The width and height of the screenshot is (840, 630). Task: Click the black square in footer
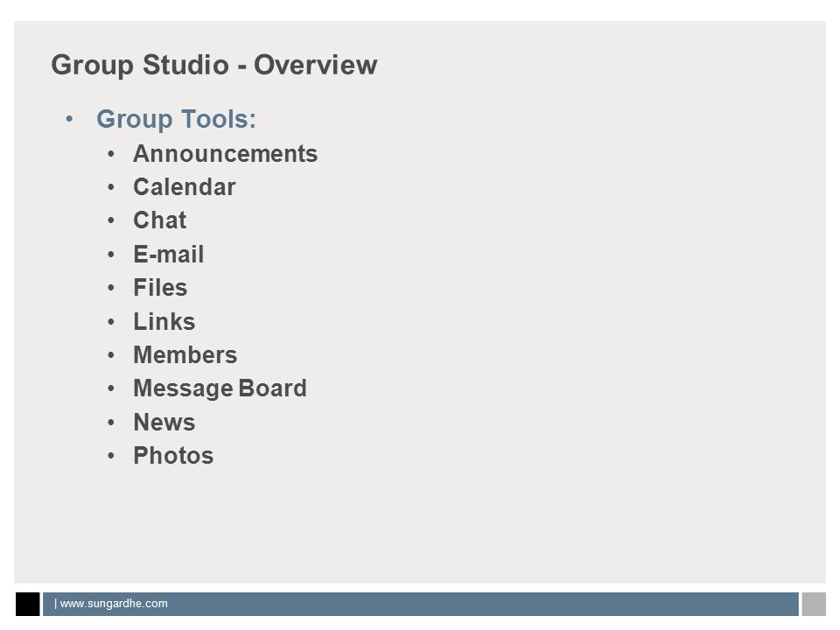pyautogui.click(x=28, y=605)
